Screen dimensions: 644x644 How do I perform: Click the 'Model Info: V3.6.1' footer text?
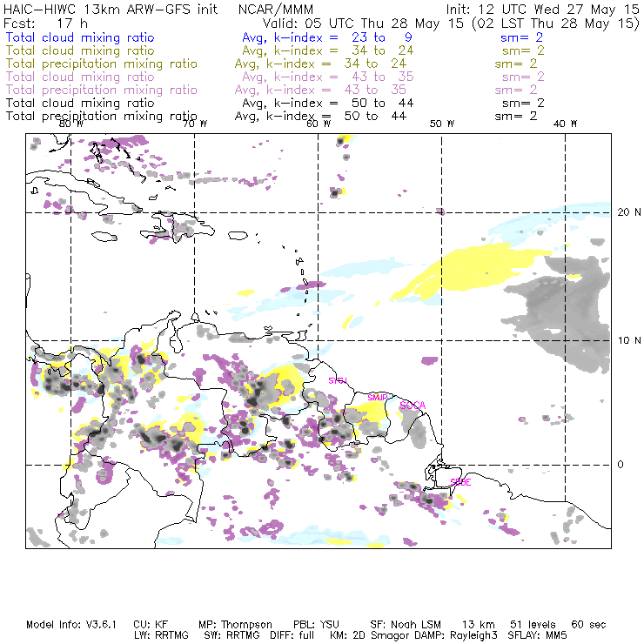(x=71, y=625)
